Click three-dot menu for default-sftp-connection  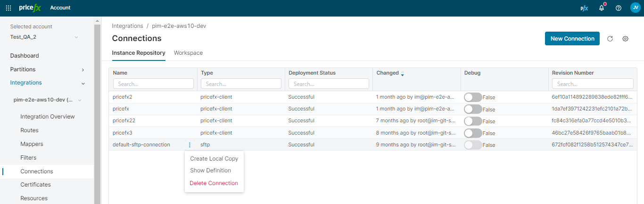click(x=190, y=145)
